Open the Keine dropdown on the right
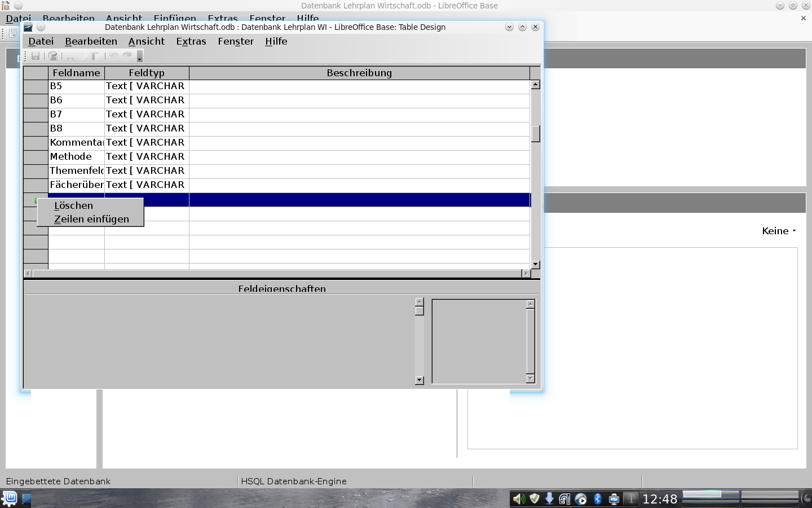Viewport: 812px width, 508px height. 779,231
